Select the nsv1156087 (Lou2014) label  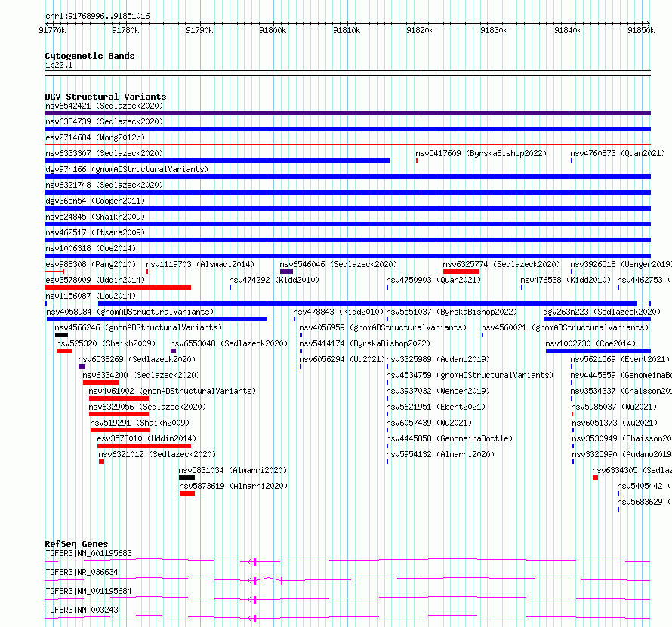pyautogui.click(x=91, y=296)
